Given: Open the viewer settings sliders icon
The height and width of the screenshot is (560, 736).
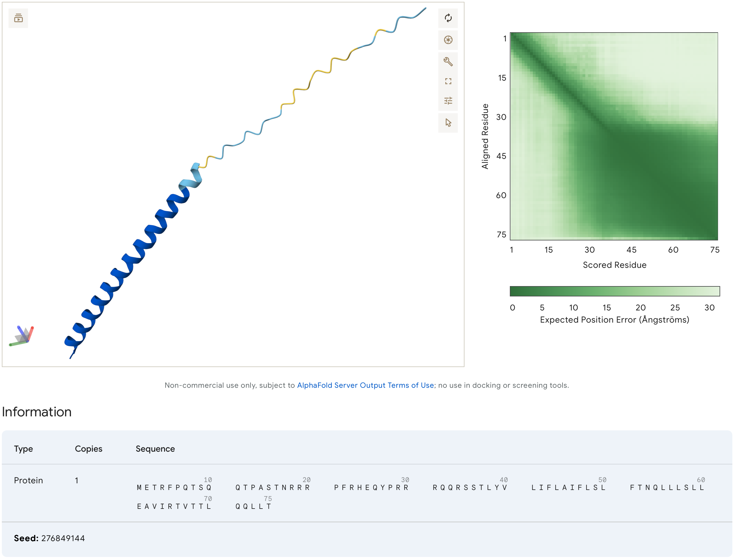Looking at the screenshot, I should tap(448, 101).
